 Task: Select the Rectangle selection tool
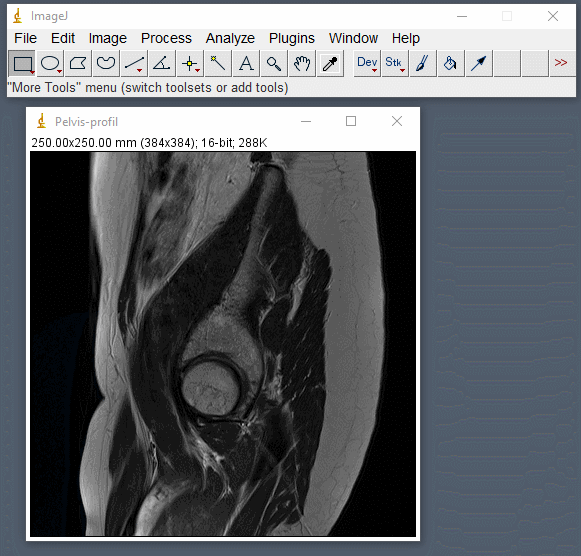pos(22,64)
